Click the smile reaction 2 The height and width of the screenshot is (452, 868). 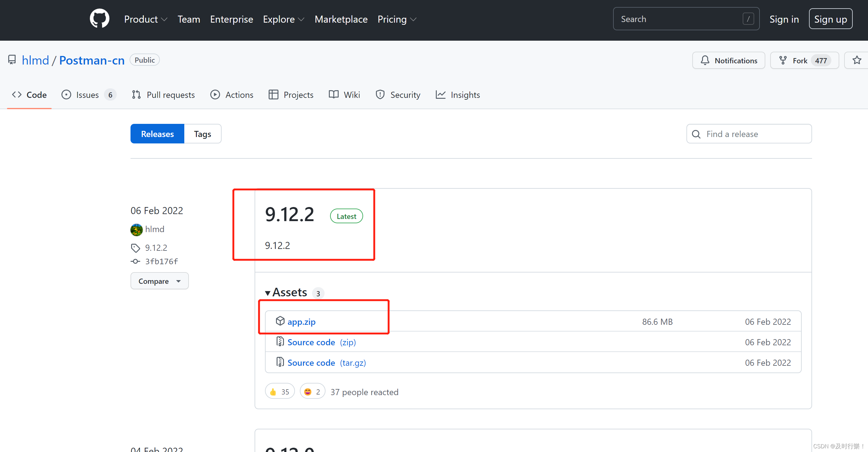point(312,391)
